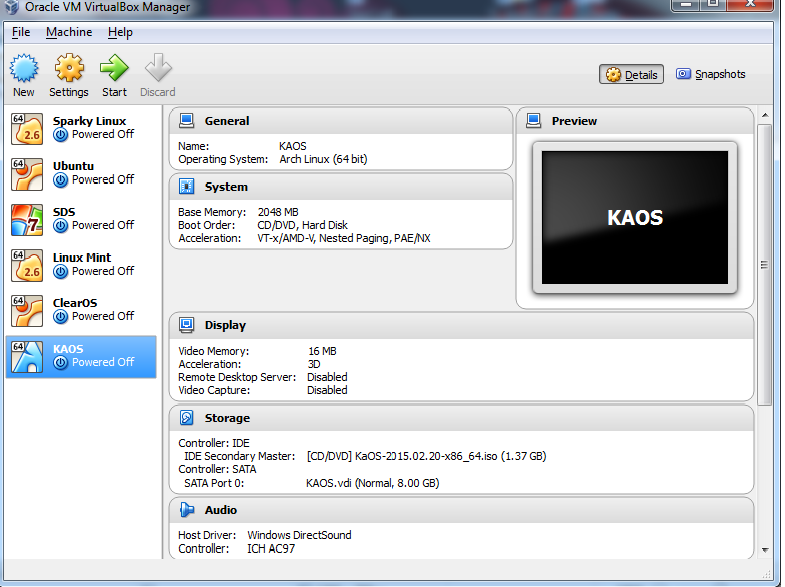Select the Sparky Linux VM icon
785x587 pixels.
pyautogui.click(x=27, y=129)
